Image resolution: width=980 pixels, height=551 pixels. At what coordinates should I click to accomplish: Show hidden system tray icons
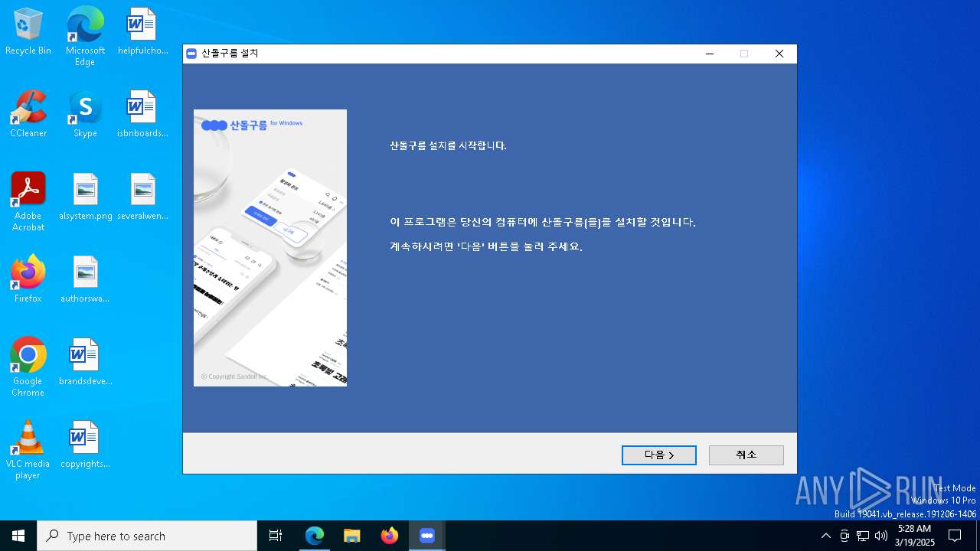826,536
